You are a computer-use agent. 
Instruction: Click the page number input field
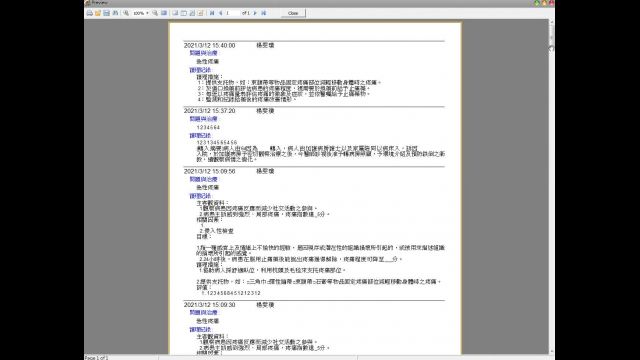(x=233, y=13)
